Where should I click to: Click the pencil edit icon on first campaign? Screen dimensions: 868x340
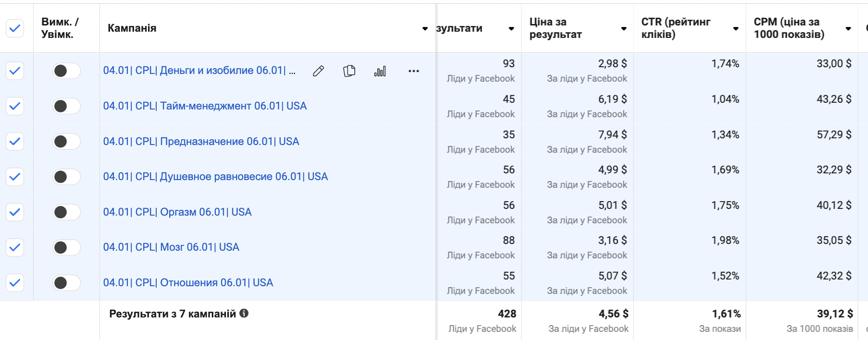pyautogui.click(x=318, y=71)
